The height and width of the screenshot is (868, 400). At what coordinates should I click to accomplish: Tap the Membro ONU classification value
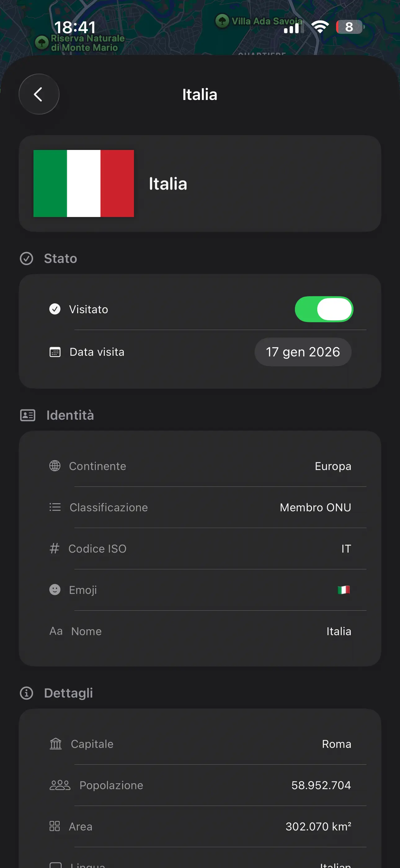click(x=315, y=507)
